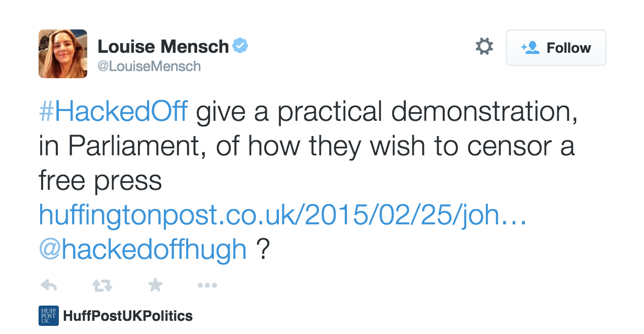Open the @hackedoffhugh mention
Viewport: 644px width, 334px height.
[142, 249]
